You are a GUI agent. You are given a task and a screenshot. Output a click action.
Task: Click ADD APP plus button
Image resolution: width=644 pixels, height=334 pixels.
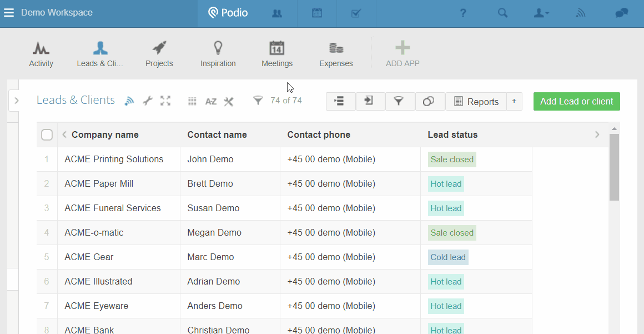click(402, 54)
